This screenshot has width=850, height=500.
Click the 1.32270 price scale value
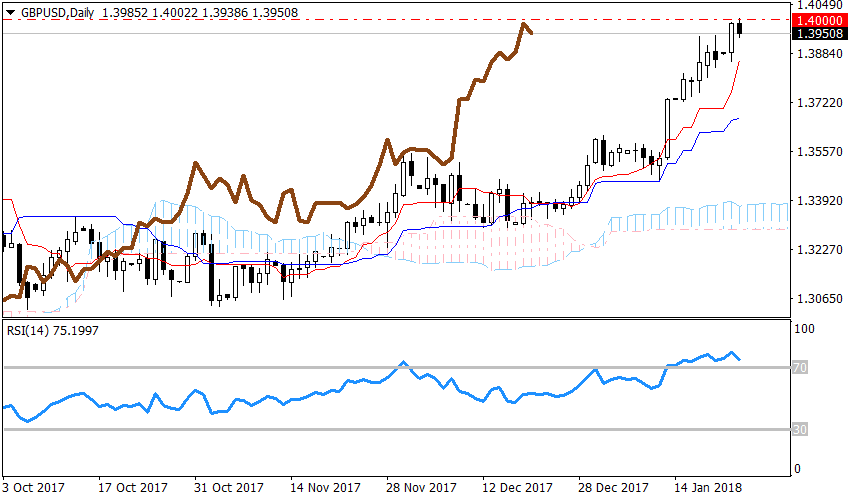(820, 249)
